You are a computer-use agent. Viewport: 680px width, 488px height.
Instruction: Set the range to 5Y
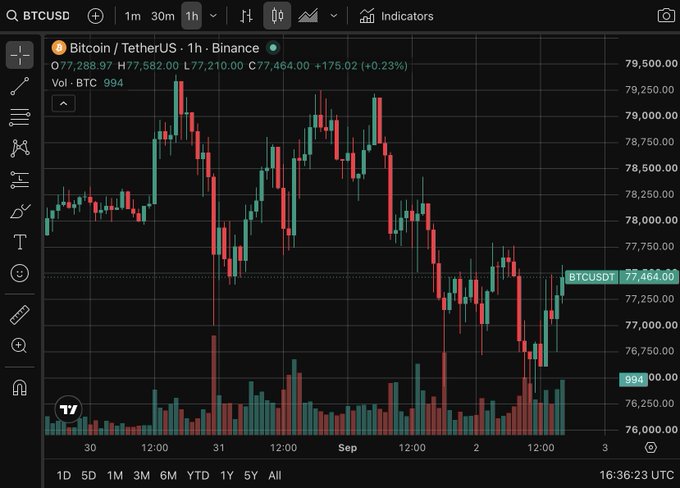coord(251,475)
